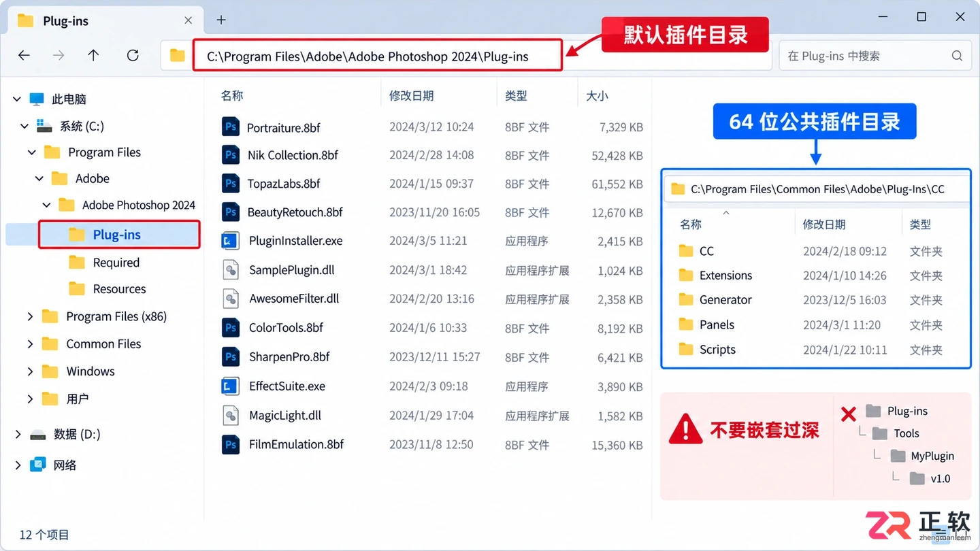
Task: Select the FilmEmulation.8bf file name
Action: [x=296, y=445]
